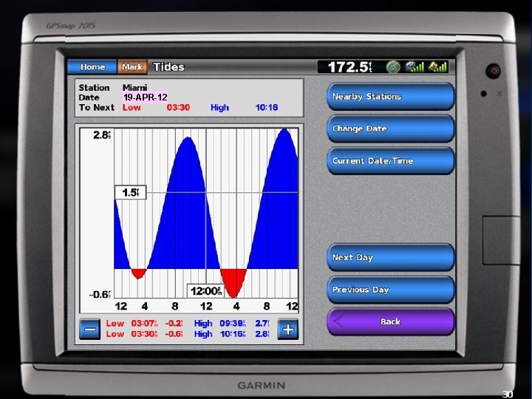
Task: Check the network signal strength icon
Action: (x=415, y=66)
